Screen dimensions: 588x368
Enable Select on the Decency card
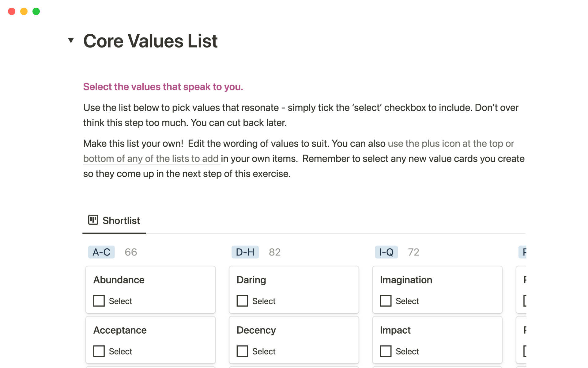(242, 351)
